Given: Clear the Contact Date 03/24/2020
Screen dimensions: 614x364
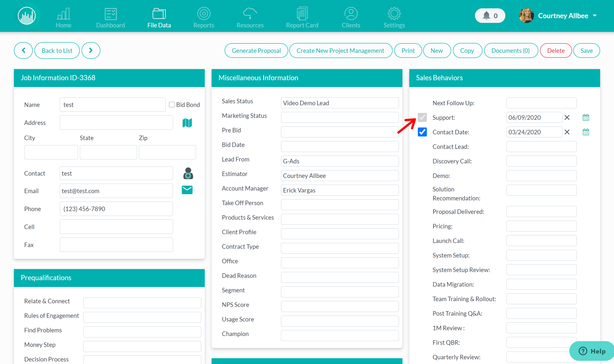Looking at the screenshot, I should [x=567, y=132].
